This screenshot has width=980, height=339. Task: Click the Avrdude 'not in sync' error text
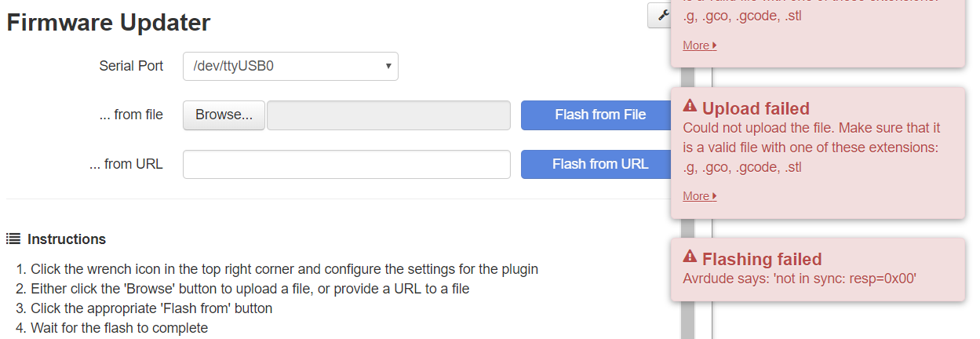tap(800, 279)
